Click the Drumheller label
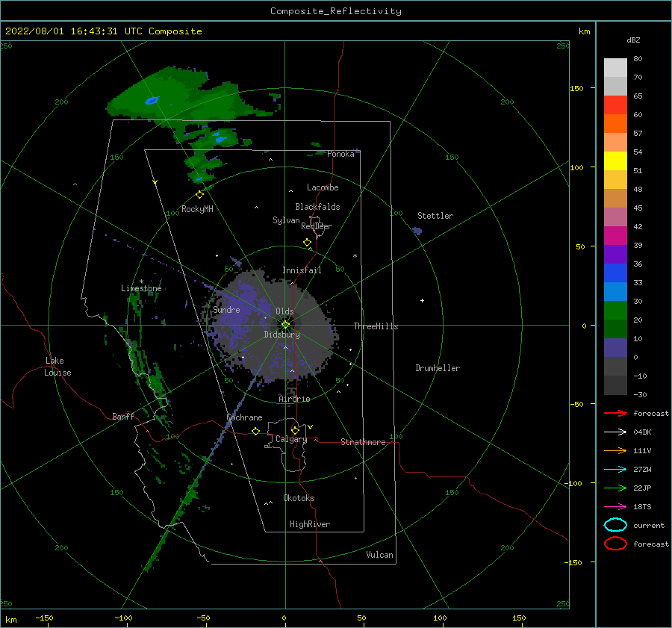 pos(438,368)
